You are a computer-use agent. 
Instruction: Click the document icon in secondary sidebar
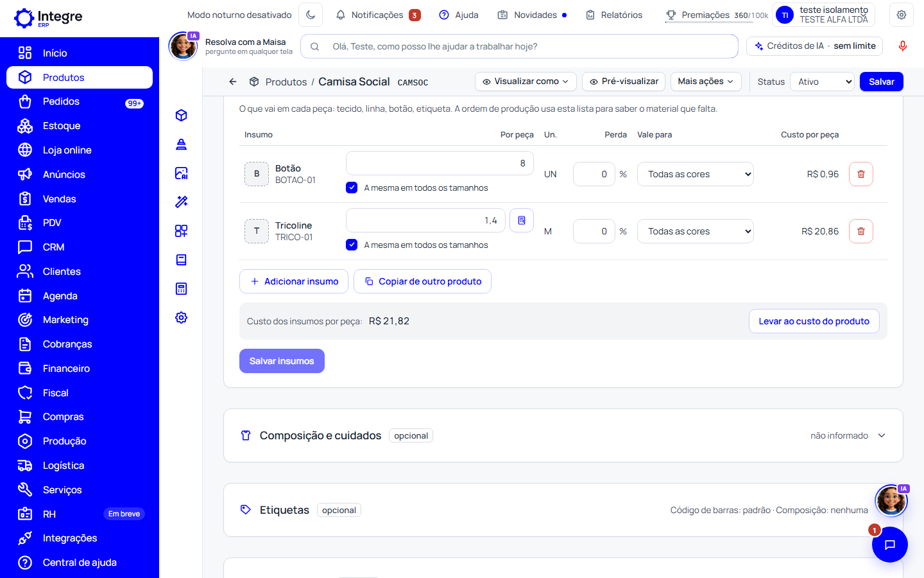point(182,259)
